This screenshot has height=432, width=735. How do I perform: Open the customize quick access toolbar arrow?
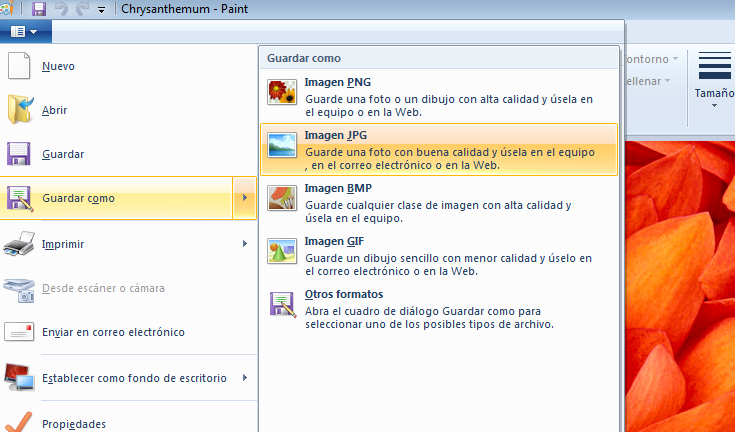(102, 10)
